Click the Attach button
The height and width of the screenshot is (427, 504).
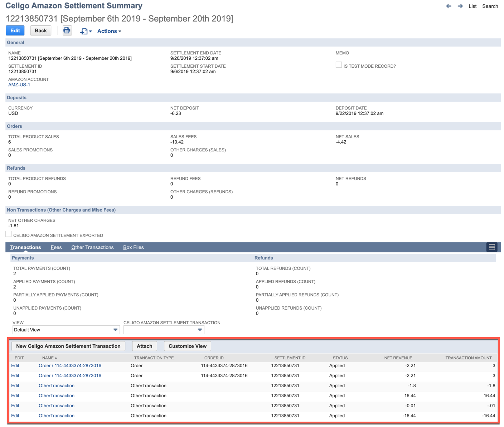pos(145,346)
